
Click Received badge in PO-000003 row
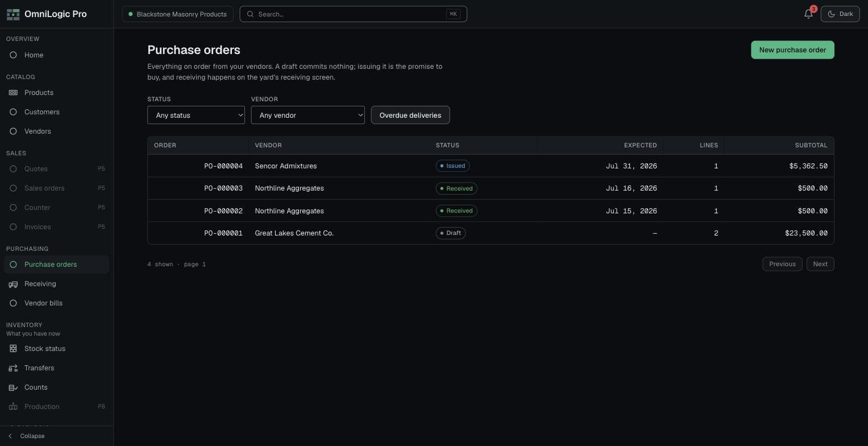[456, 188]
